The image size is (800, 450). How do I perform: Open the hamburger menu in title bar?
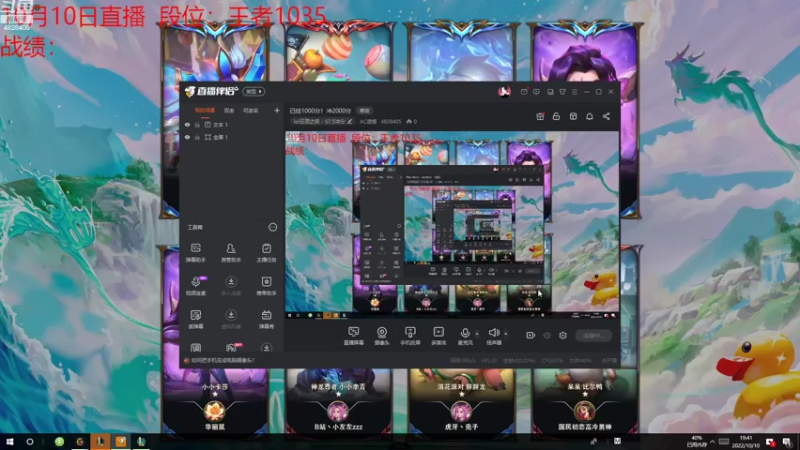pos(574,92)
